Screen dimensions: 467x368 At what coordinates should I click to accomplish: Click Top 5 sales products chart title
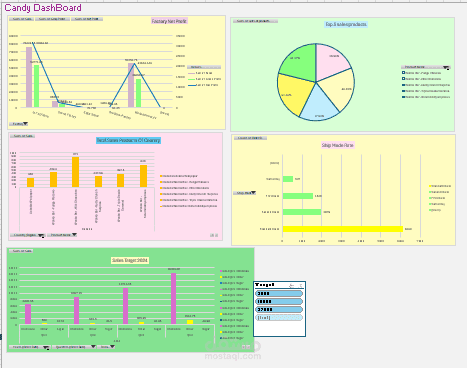(x=346, y=24)
